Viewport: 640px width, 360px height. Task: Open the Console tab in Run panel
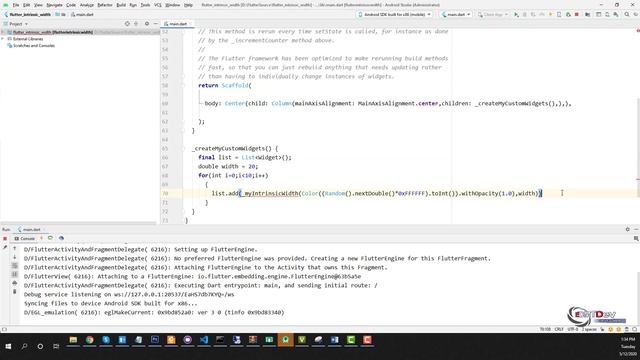pyautogui.click(x=25, y=238)
